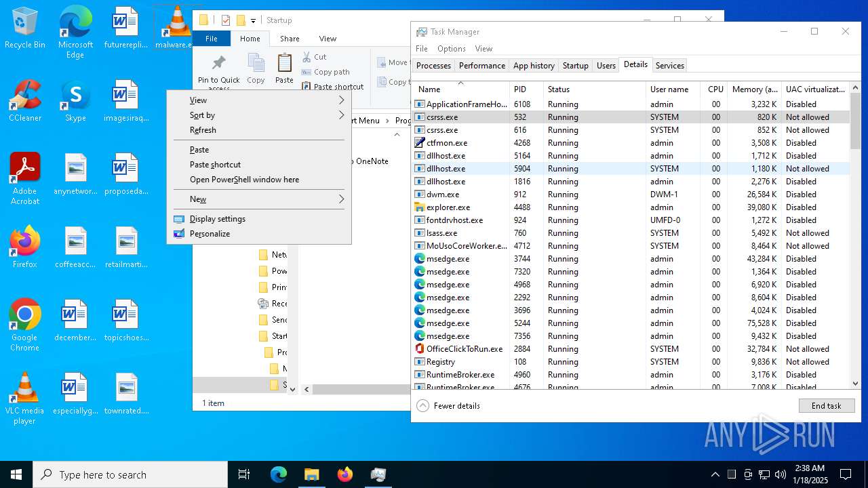Screen dimensions: 868x488
Task: Sort by the User name column
Action: [x=673, y=89]
